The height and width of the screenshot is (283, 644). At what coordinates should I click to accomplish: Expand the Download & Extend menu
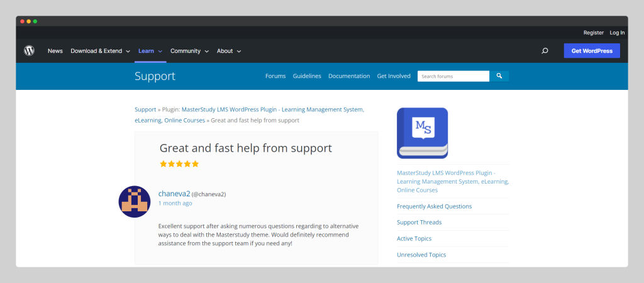(x=100, y=51)
